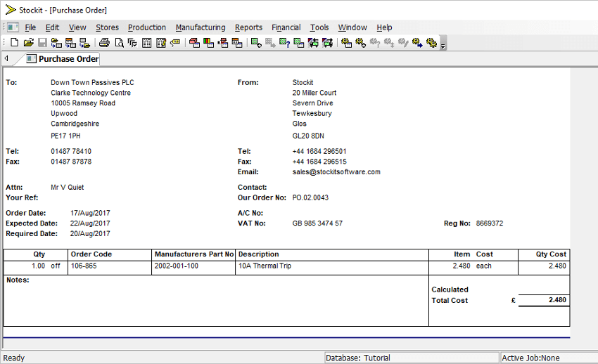Click the green grid with question mark icon

pos(284,43)
